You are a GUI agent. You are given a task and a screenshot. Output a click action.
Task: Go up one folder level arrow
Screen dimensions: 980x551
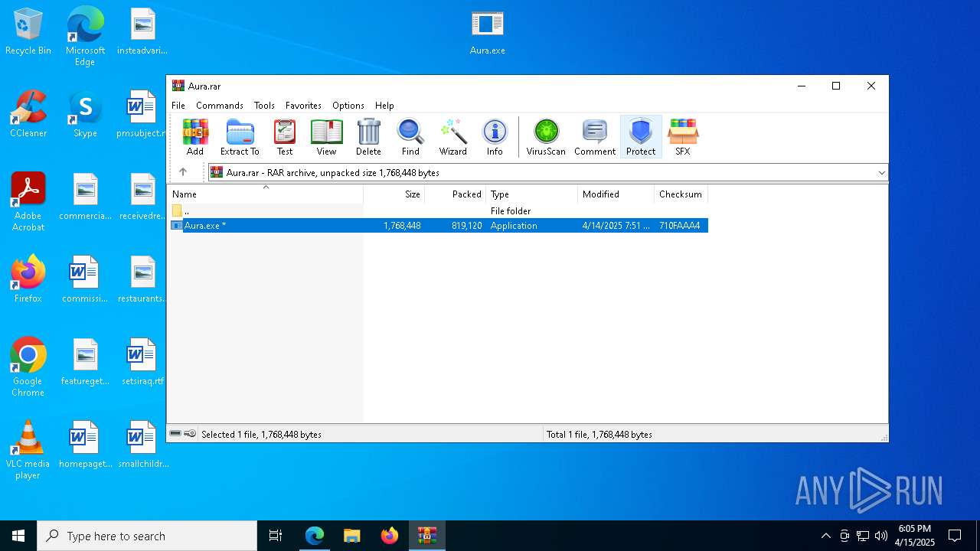coord(182,172)
